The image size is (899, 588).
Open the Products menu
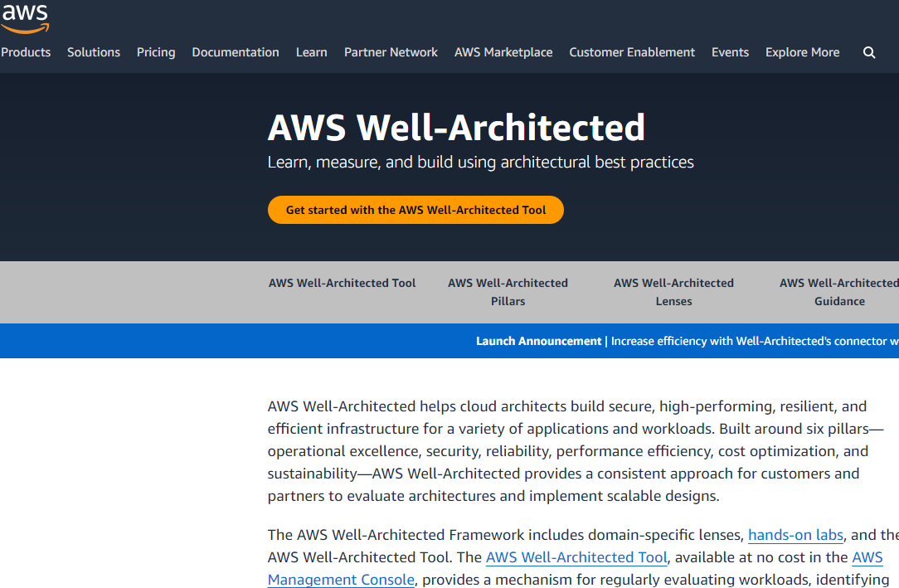point(26,52)
